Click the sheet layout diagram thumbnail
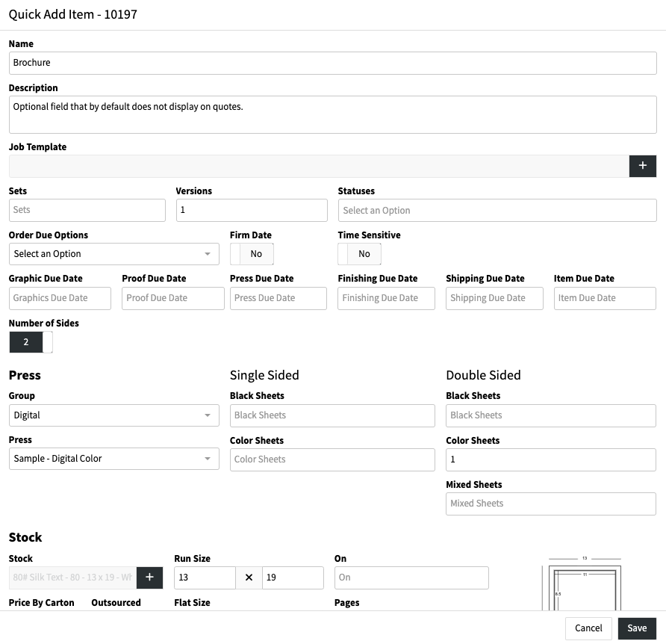 582,583
